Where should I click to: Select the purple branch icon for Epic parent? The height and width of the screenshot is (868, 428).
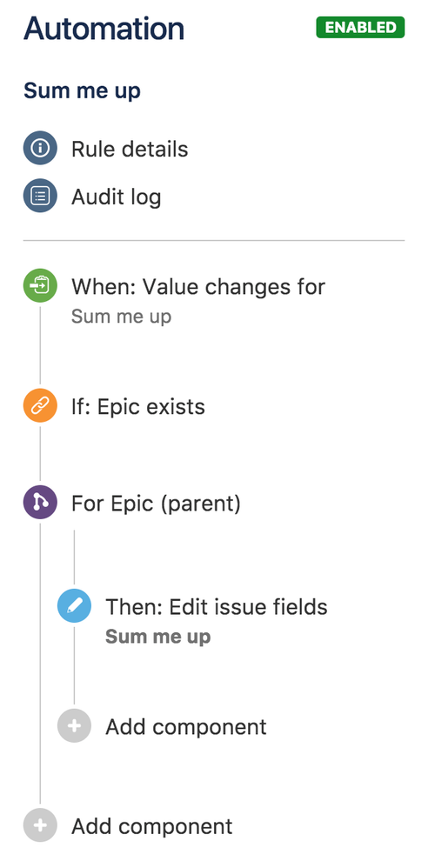(x=40, y=502)
